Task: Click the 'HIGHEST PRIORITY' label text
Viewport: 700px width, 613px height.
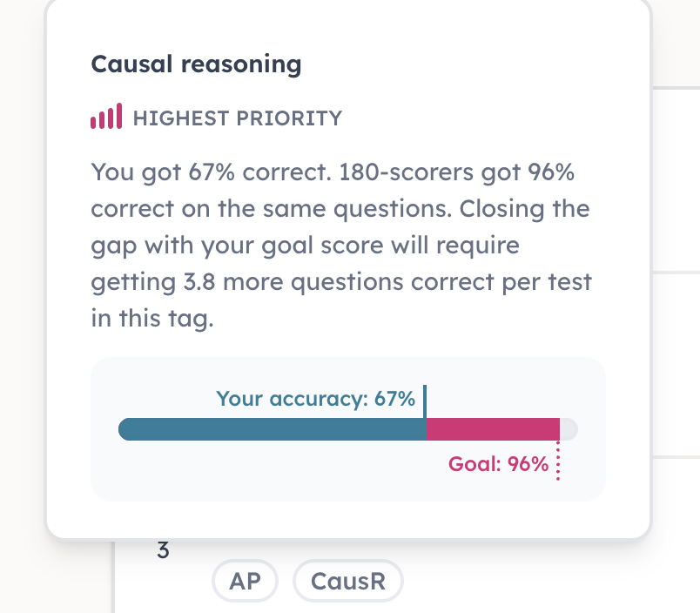Action: (238, 118)
